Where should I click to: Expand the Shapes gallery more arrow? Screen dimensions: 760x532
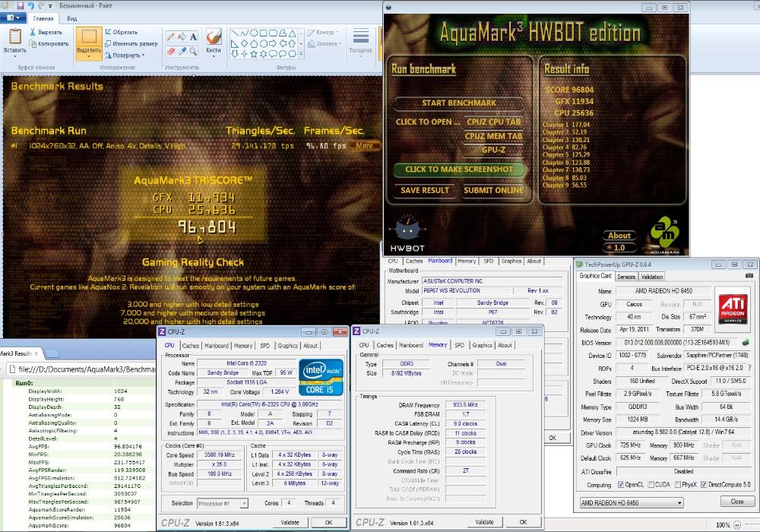(301, 54)
